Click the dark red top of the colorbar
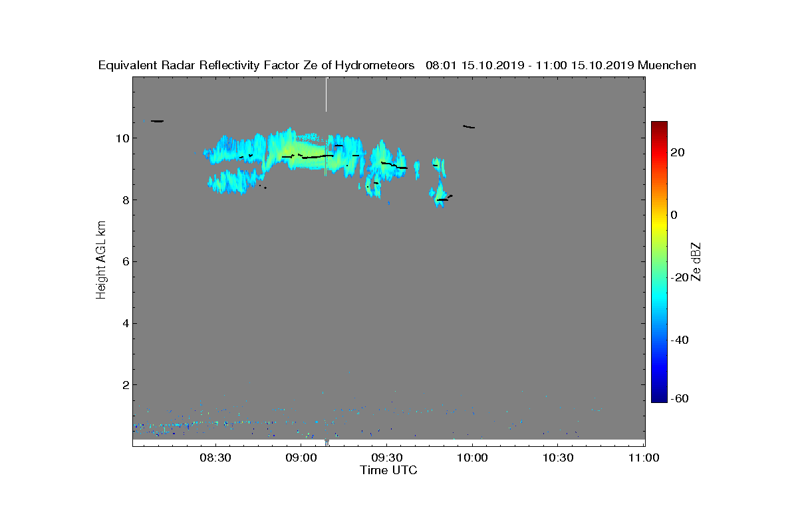This screenshot has height=532, width=798. [x=659, y=125]
